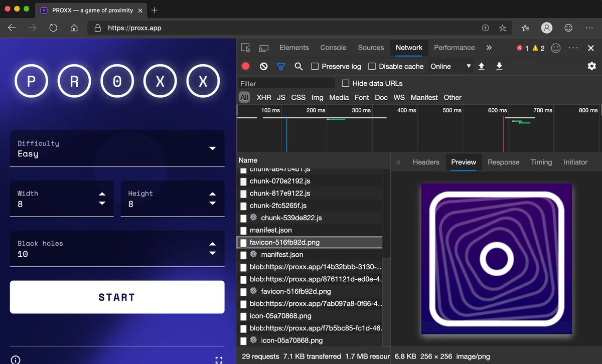
Task: Open a new browser tab
Action: pyautogui.click(x=155, y=10)
